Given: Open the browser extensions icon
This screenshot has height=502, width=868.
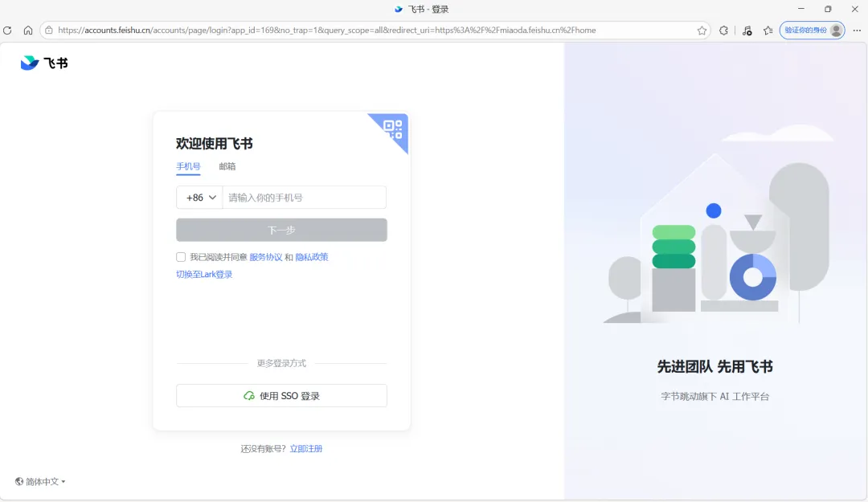Looking at the screenshot, I should 723,31.
